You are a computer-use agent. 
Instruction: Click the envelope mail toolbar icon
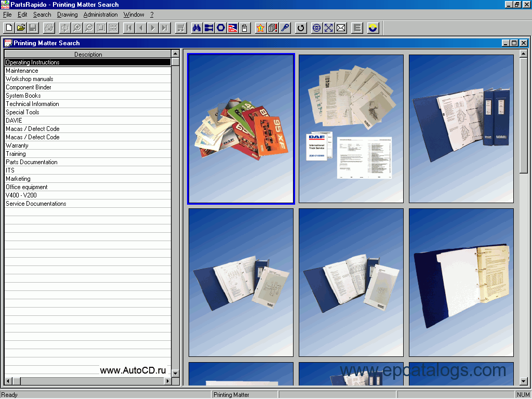tap(341, 28)
